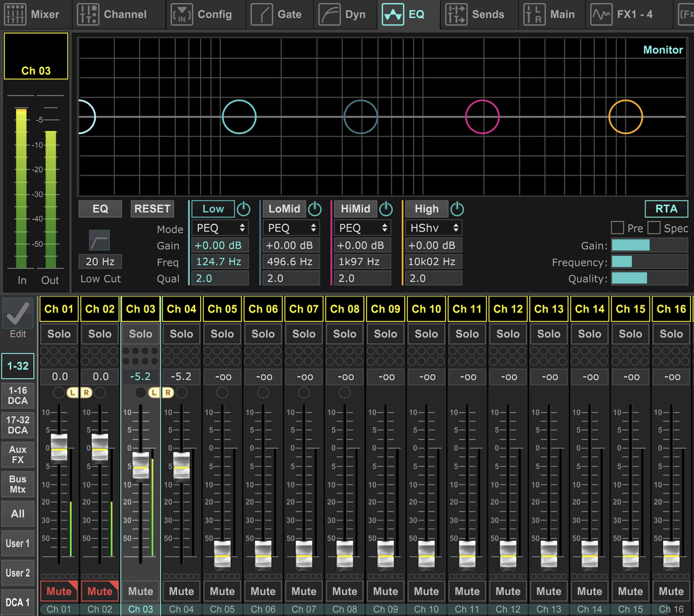The width and height of the screenshot is (694, 616).
Task: Unmute channel Ch 02
Action: click(100, 591)
